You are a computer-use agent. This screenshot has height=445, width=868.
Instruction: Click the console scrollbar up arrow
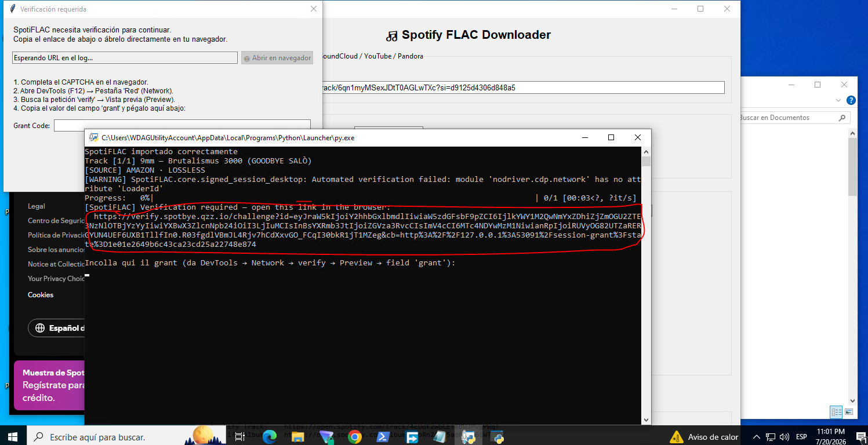click(x=646, y=151)
